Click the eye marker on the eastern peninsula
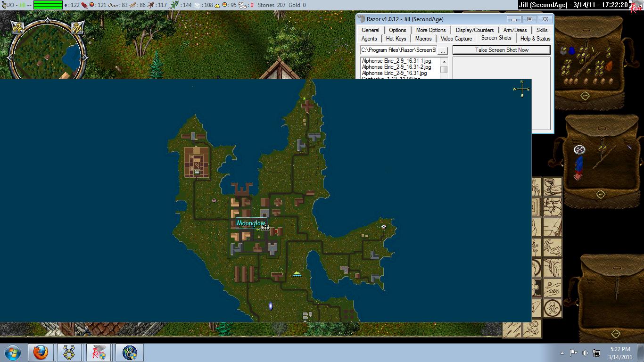 [x=384, y=227]
